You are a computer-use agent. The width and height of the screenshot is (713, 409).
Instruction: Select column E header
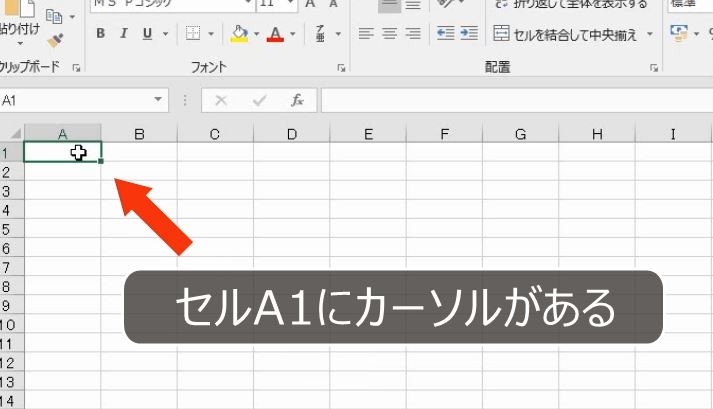(368, 134)
